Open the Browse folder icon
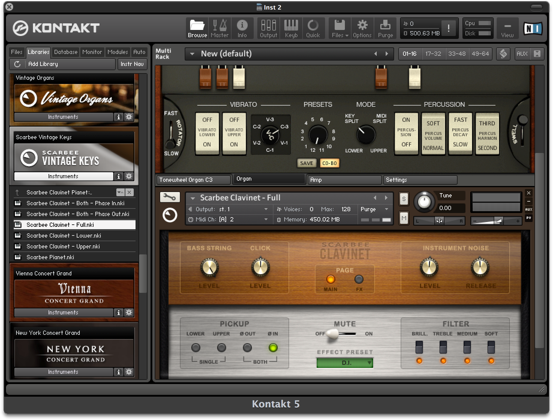553x420 pixels. pos(197,28)
